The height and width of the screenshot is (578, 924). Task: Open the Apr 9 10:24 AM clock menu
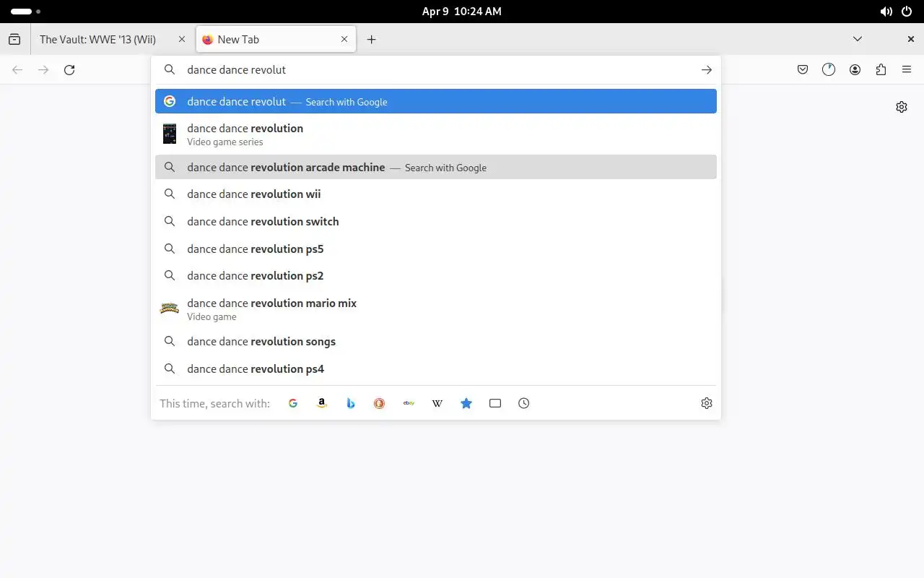tap(462, 12)
